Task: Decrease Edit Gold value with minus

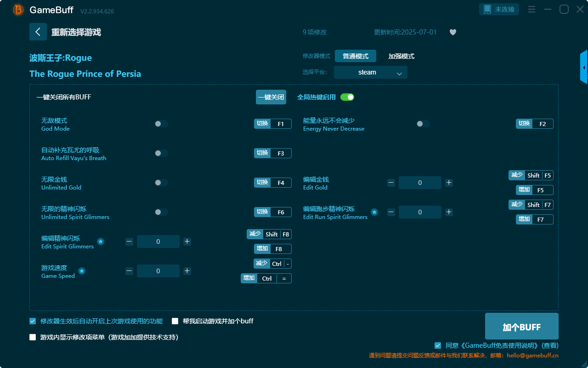Action: 391,183
